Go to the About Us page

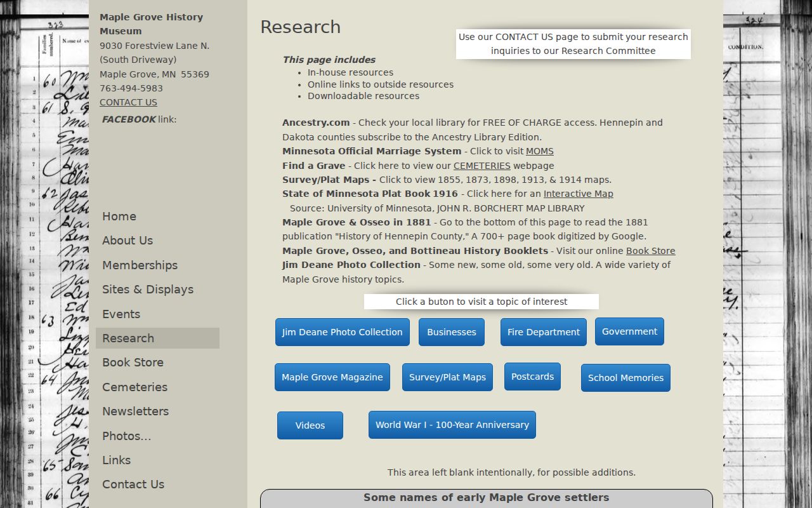pyautogui.click(x=157, y=241)
